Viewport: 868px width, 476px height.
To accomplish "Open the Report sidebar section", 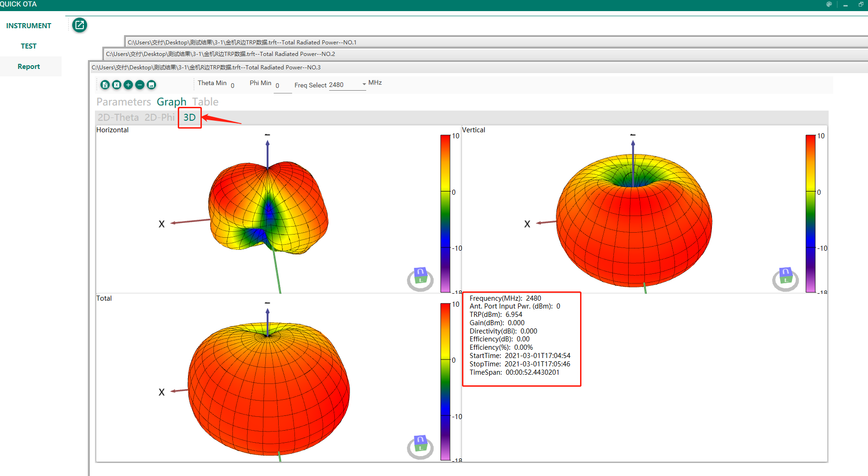I will tap(29, 67).
